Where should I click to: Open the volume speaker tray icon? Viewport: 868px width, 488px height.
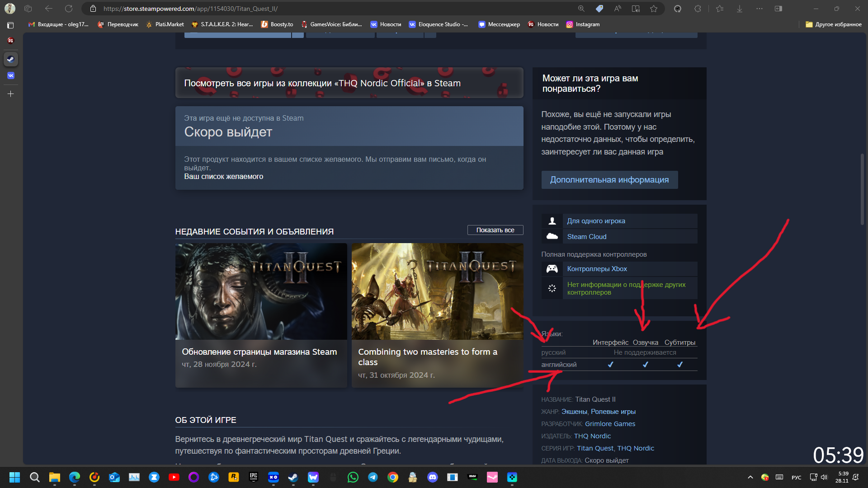click(824, 477)
